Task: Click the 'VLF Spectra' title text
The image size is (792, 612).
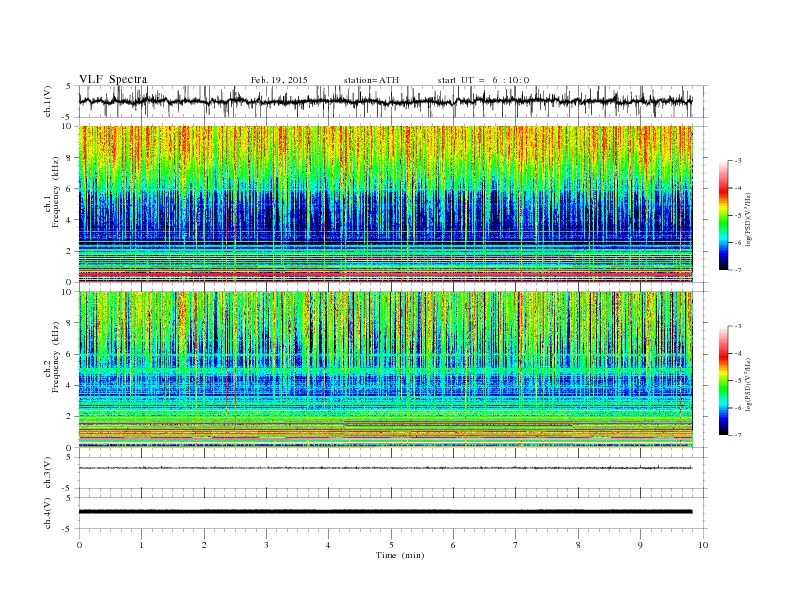Action: 113,79
